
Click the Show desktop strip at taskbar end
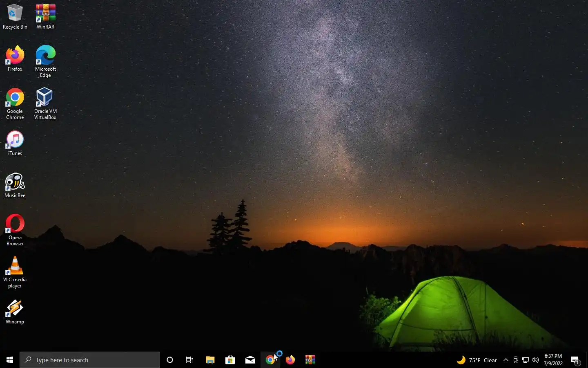point(587,360)
